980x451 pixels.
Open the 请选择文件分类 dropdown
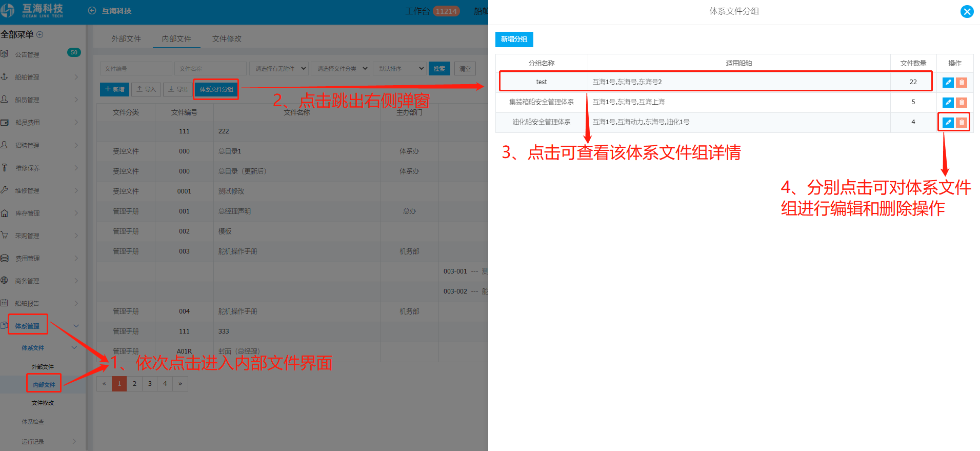click(341, 69)
